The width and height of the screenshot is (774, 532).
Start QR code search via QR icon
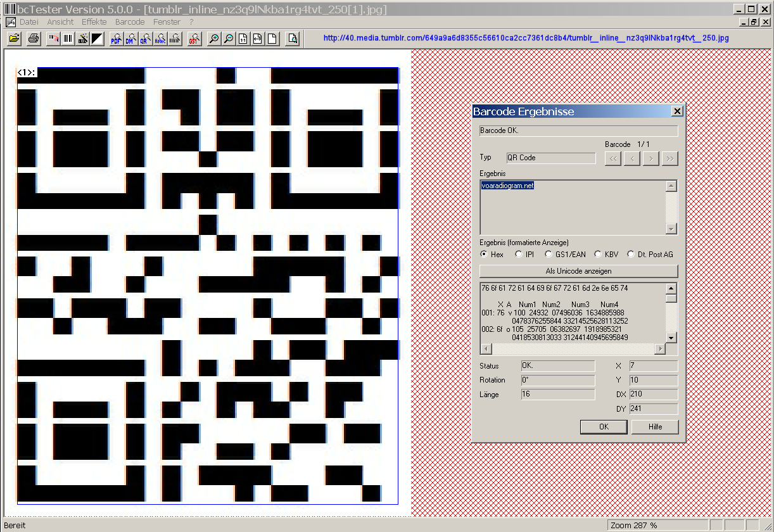[x=145, y=39]
